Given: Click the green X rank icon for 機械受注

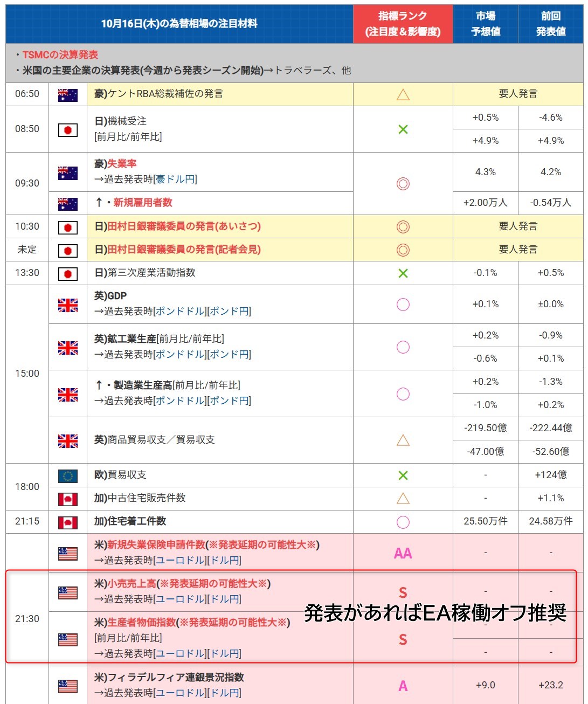Looking at the screenshot, I should coord(403,129).
